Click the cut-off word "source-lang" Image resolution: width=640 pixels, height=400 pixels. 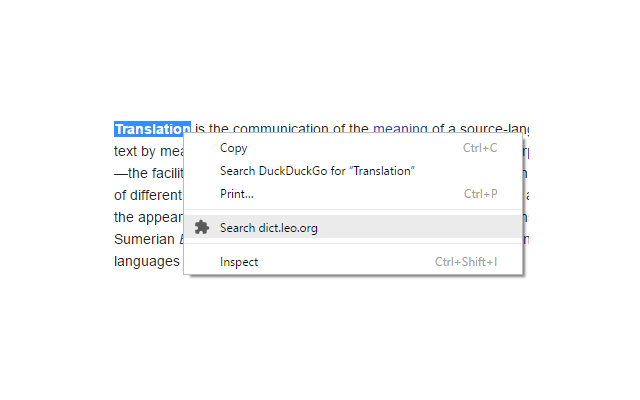click(x=495, y=128)
